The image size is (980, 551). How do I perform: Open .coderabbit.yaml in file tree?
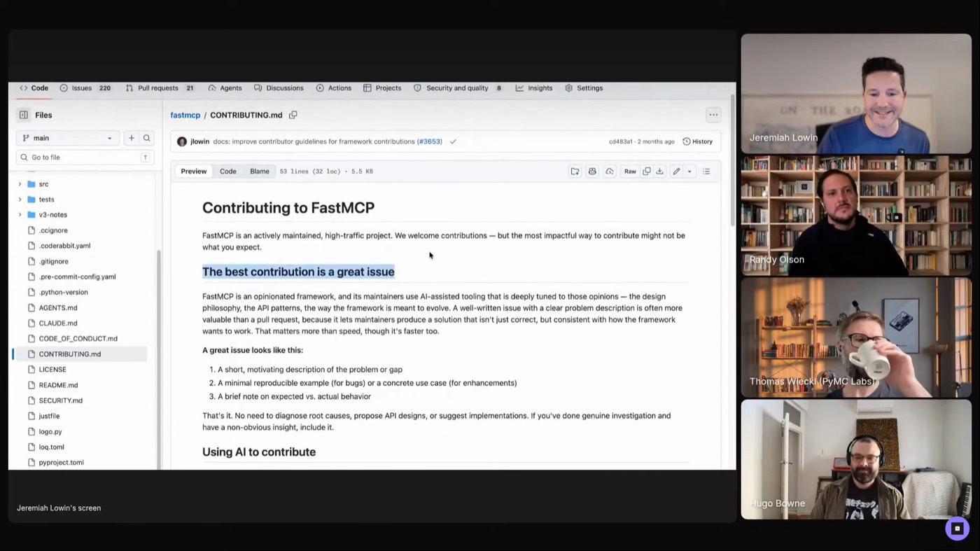click(x=64, y=246)
